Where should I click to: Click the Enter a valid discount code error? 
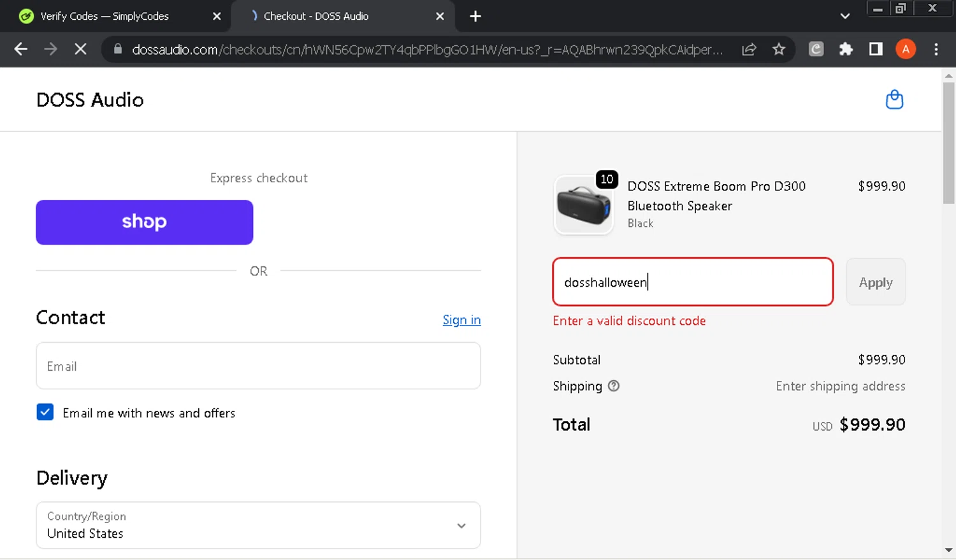coord(629,320)
